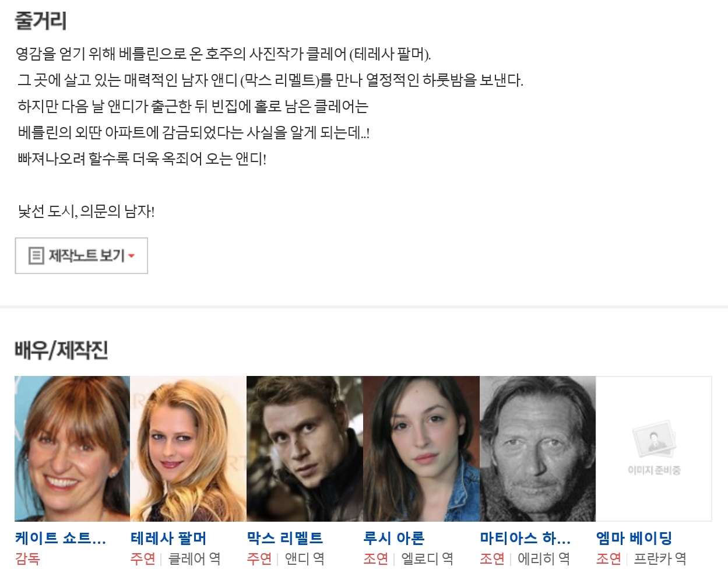
Task: Follow the 엠마 베이딩 name link
Action: coord(634,538)
